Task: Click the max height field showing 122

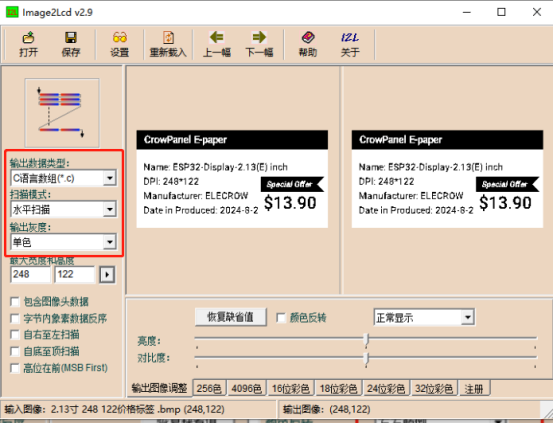Action: 75,275
